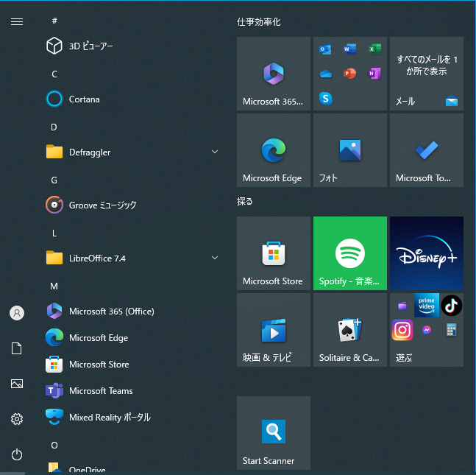
Task: Click the M letter header
Action: tap(54, 286)
